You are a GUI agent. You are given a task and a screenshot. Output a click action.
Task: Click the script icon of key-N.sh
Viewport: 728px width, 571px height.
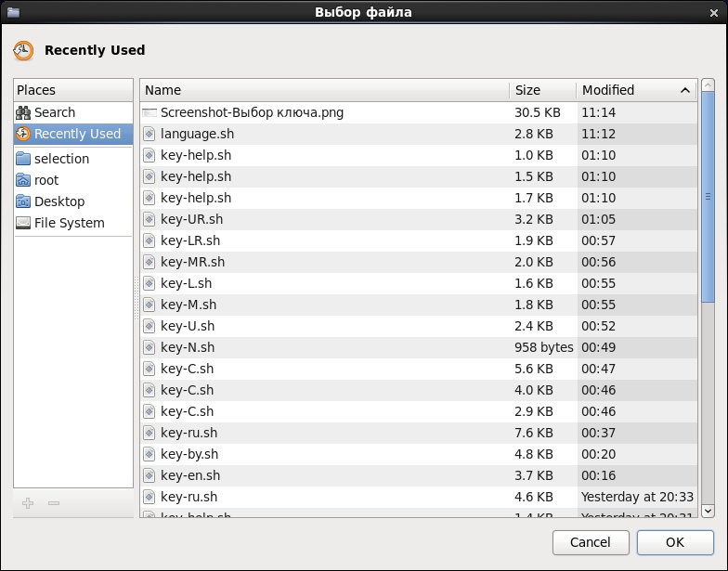[x=149, y=347]
